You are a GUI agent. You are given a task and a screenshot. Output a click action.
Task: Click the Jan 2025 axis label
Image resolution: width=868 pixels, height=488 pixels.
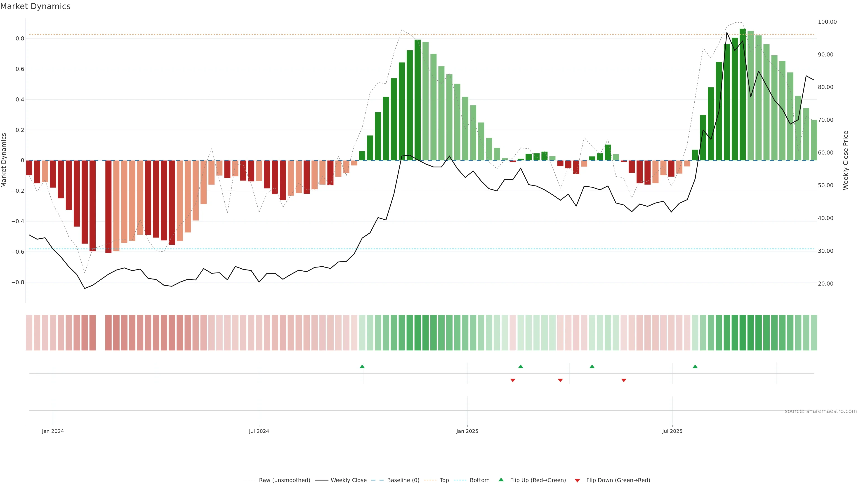(467, 431)
